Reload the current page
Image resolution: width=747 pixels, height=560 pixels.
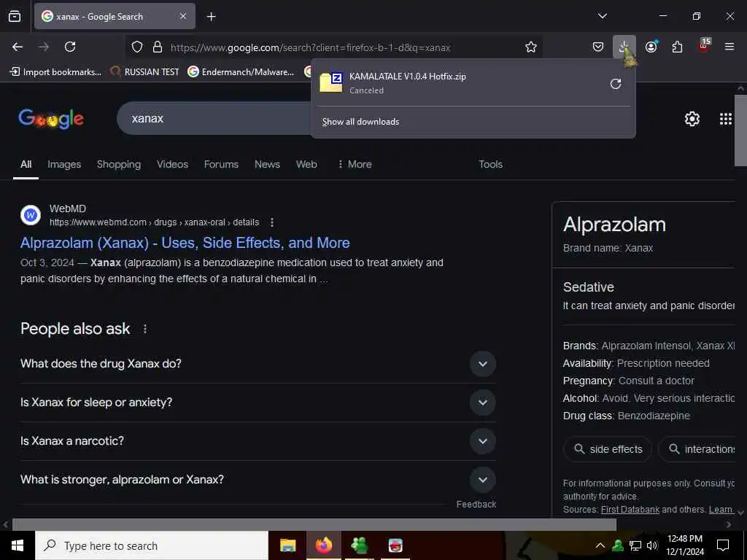coord(70,47)
